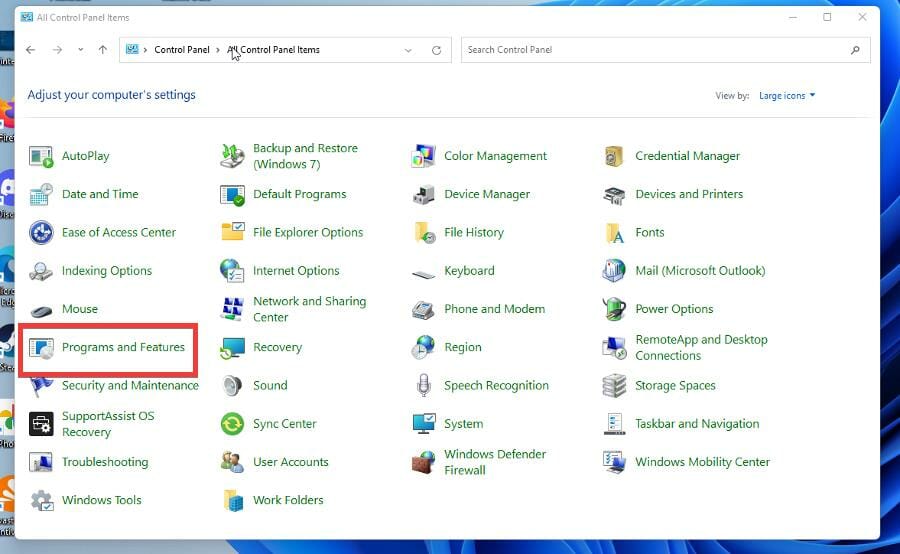This screenshot has height=554, width=900.
Task: Open Taskbar and Navigation link
Action: click(x=697, y=424)
